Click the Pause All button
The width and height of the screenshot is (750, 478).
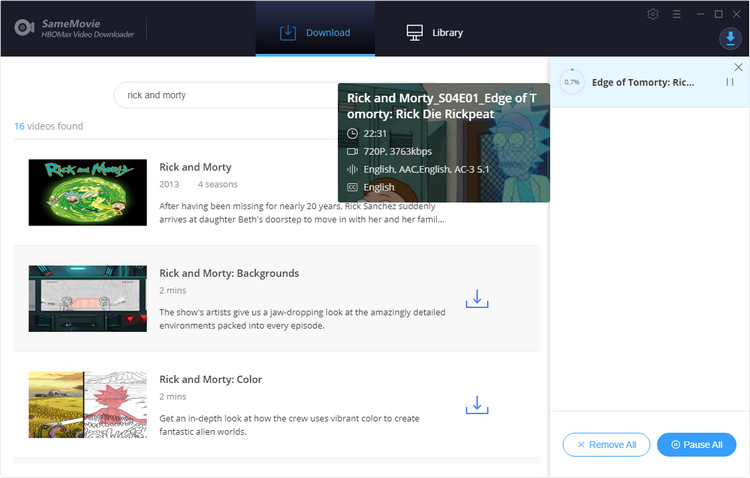(696, 444)
